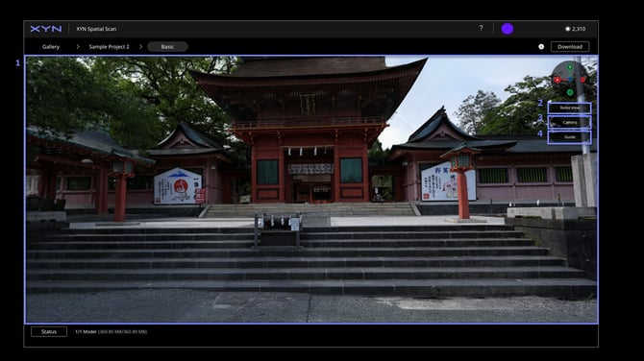Open the help question mark icon
This screenshot has height=361, width=644.
481,28
